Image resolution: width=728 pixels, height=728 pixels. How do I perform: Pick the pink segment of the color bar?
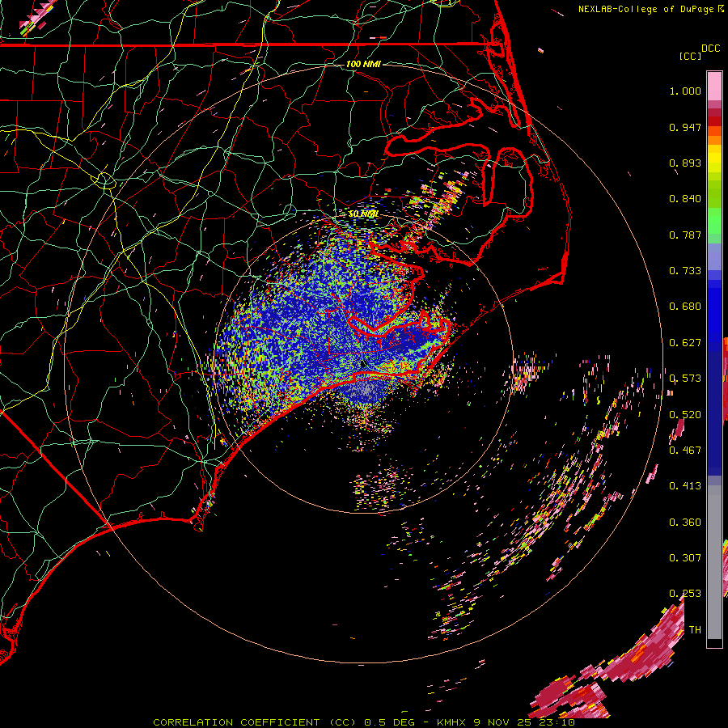click(x=714, y=87)
